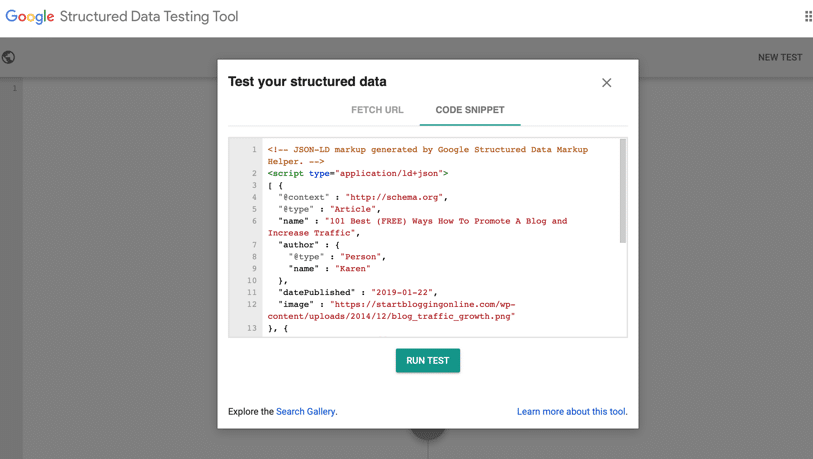This screenshot has height=459, width=813.
Task: Click the Structured Data Testing Tool title
Action: click(149, 17)
